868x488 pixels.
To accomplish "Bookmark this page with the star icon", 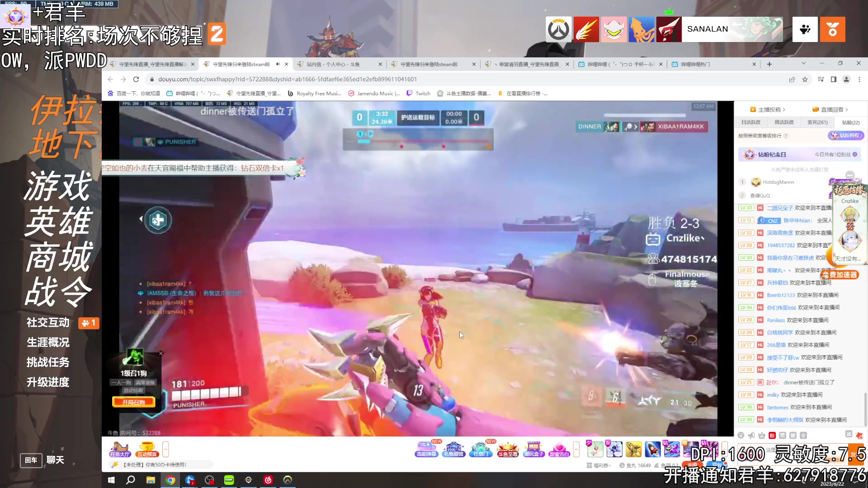I will 805,79.
